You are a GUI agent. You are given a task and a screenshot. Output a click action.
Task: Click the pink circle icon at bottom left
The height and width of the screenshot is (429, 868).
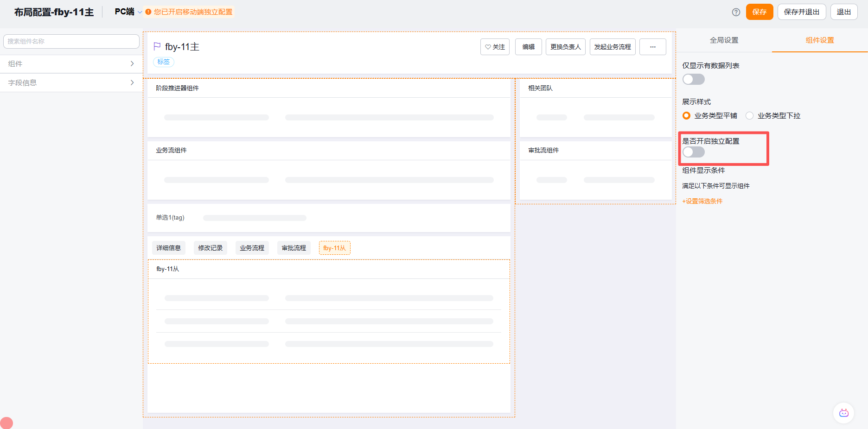6,423
